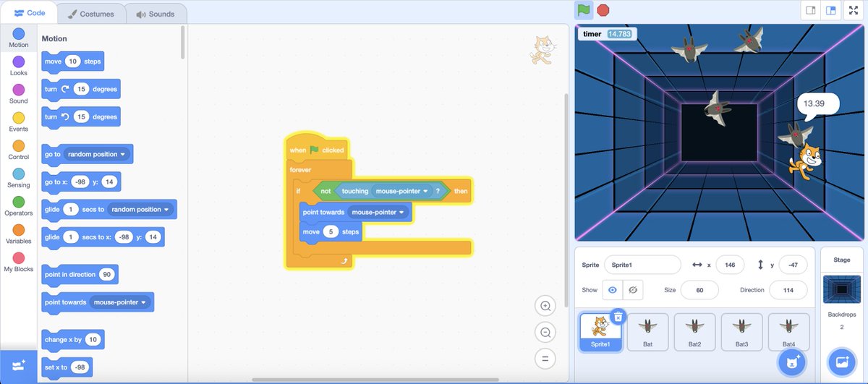This screenshot has height=384, width=868.
Task: Select the Events block category
Action: coord(19,122)
